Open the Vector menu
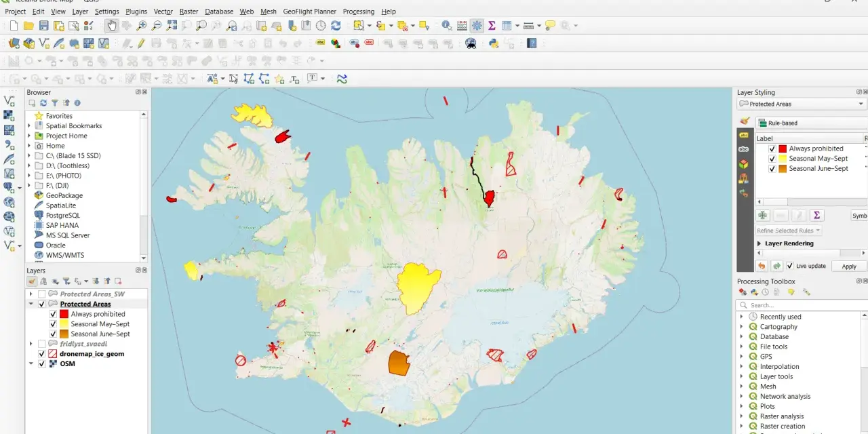The image size is (868, 434). [x=163, y=12]
